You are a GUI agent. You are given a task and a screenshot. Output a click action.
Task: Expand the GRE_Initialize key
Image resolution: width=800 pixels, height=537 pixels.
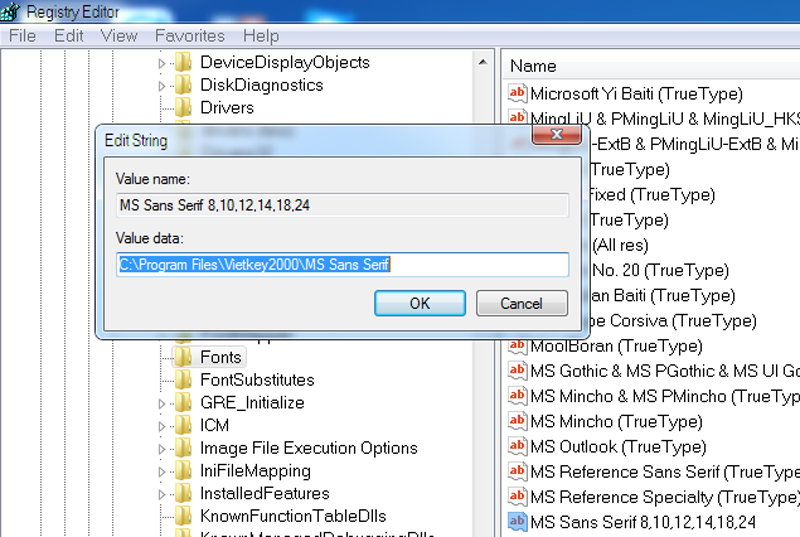pos(162,404)
